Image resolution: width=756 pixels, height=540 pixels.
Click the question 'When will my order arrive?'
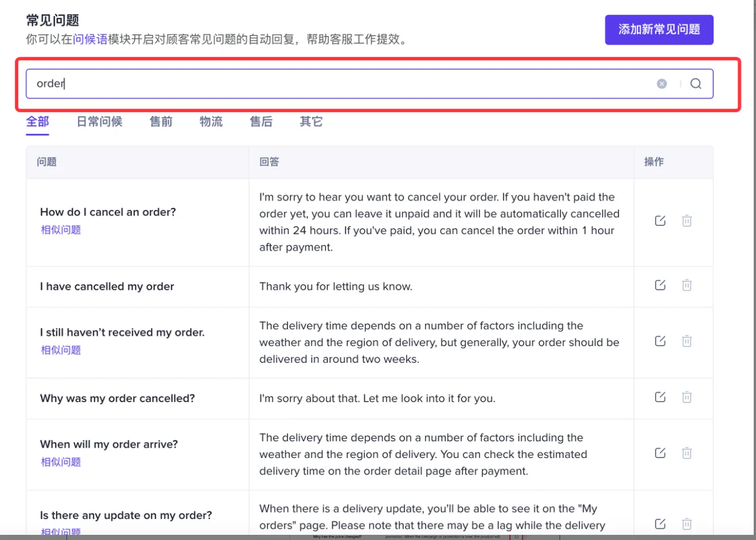[x=109, y=444]
